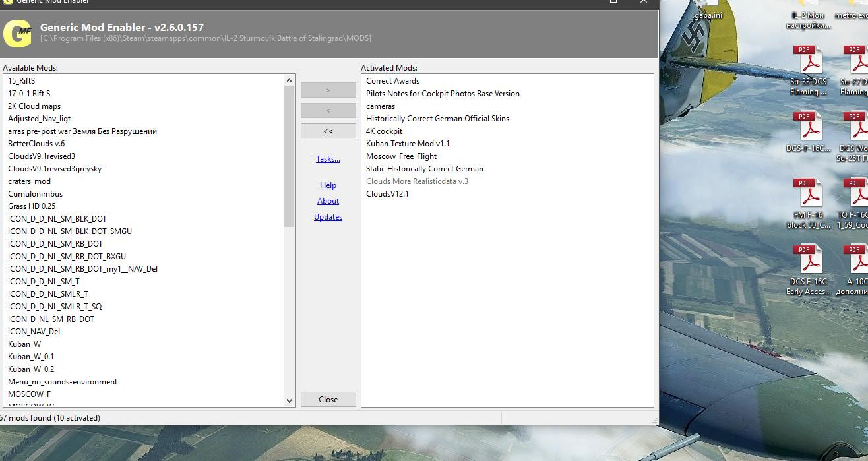The width and height of the screenshot is (868, 461).
Task: Select the 17-0-1 Rift S mod
Action: pos(29,94)
